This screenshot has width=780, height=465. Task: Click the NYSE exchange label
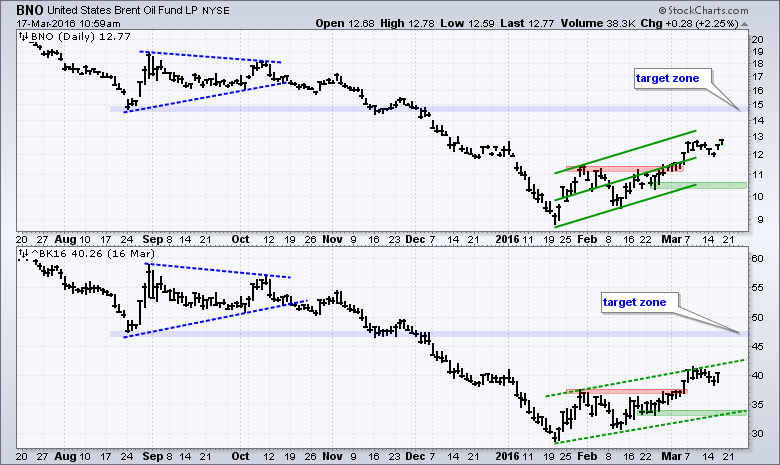tap(216, 11)
